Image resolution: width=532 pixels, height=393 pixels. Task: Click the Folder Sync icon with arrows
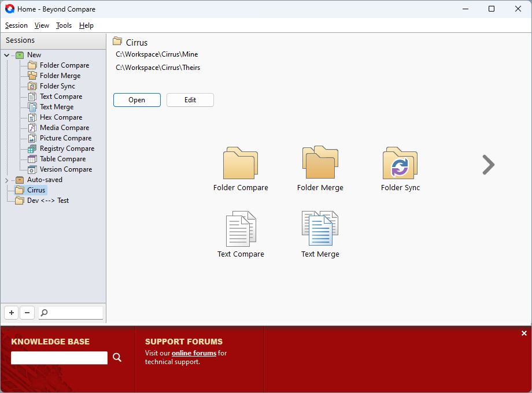tap(400, 164)
